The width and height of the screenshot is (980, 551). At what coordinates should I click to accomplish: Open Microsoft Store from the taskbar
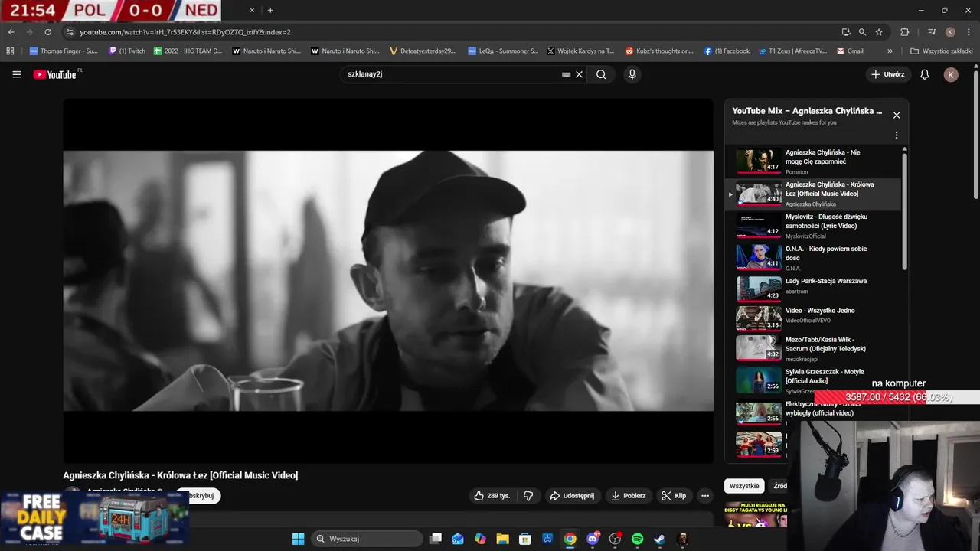[525, 539]
